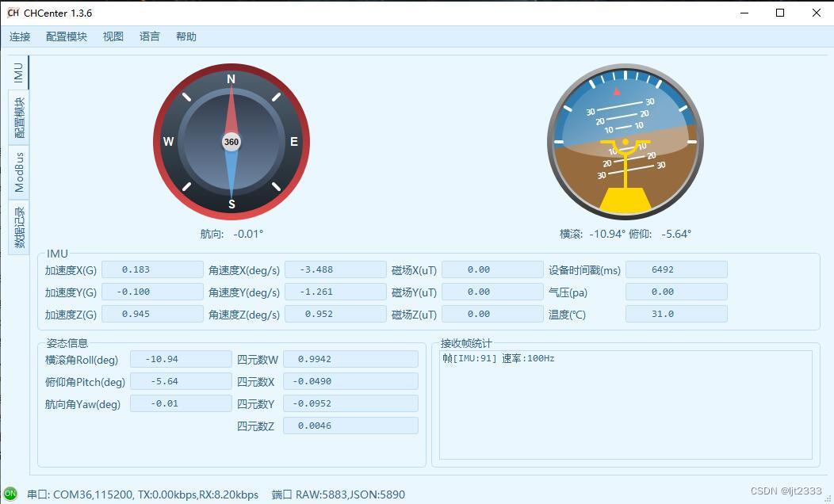
Task: Click the 航向角Yaw(deg) value field
Action: tap(181, 403)
